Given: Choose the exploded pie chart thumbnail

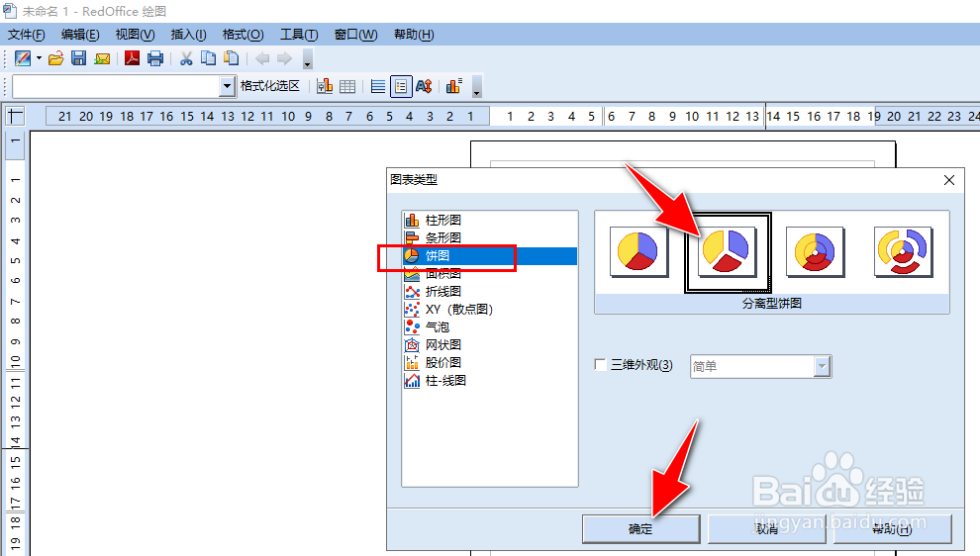Looking at the screenshot, I should pos(727,251).
